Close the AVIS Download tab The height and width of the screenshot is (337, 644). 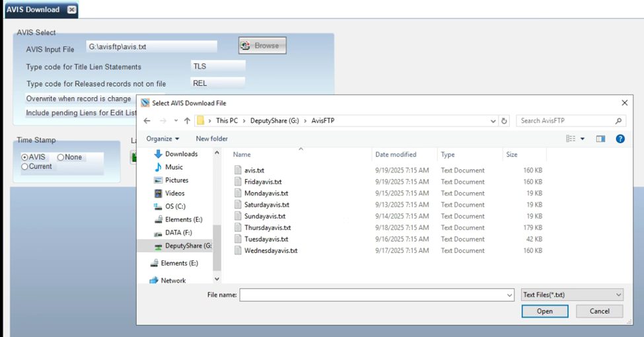72,9
